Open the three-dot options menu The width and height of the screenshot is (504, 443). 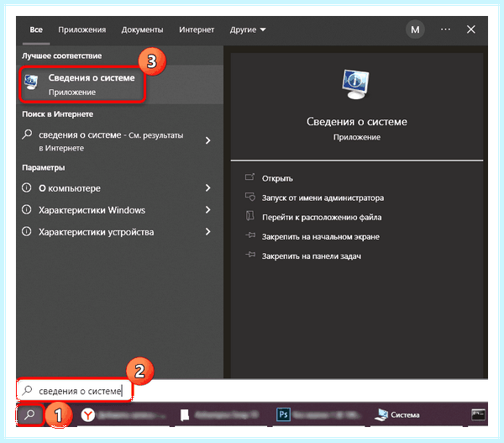[x=445, y=29]
